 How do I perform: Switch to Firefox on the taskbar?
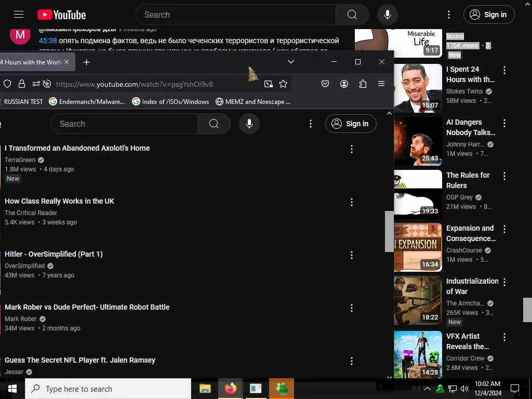point(230,389)
